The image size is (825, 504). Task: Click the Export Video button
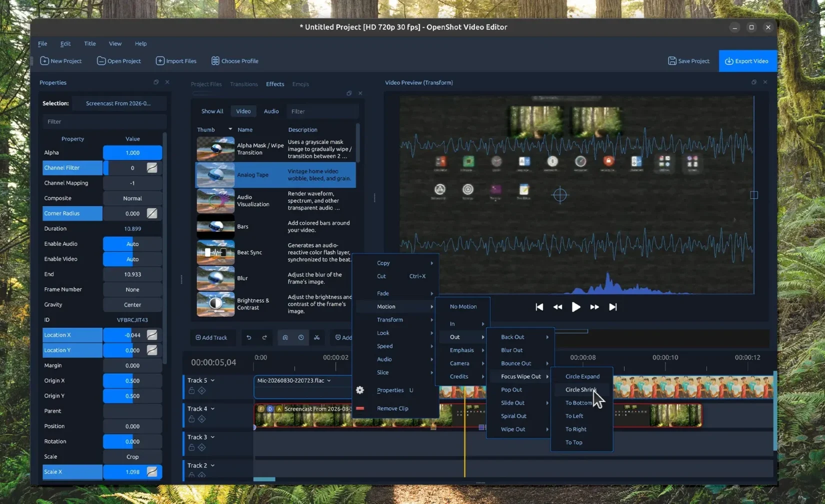tap(747, 61)
